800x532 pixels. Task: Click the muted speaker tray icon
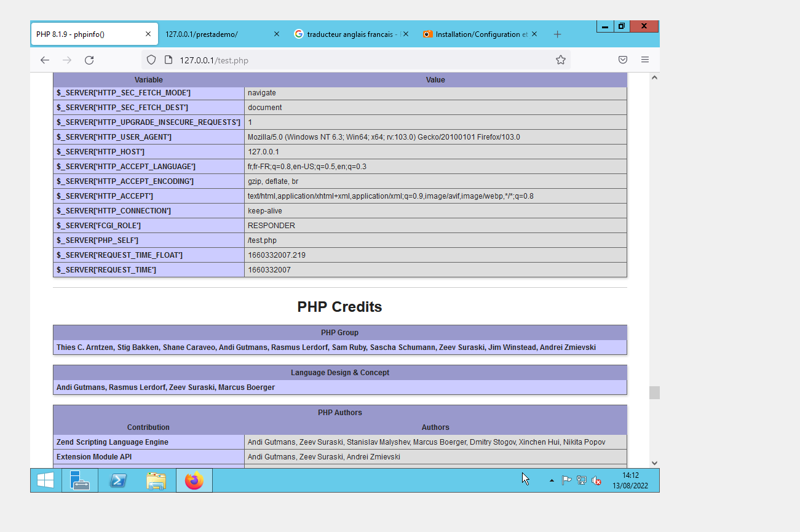point(596,480)
